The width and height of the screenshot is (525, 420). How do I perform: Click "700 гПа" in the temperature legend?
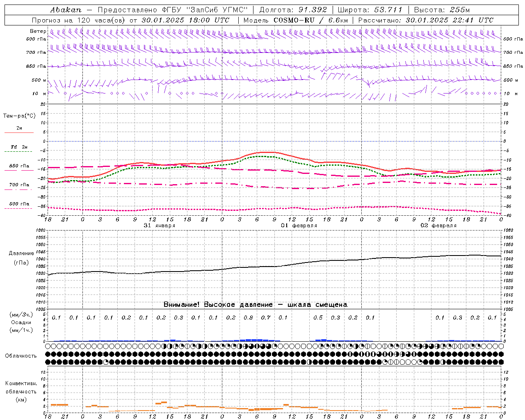click(19, 185)
